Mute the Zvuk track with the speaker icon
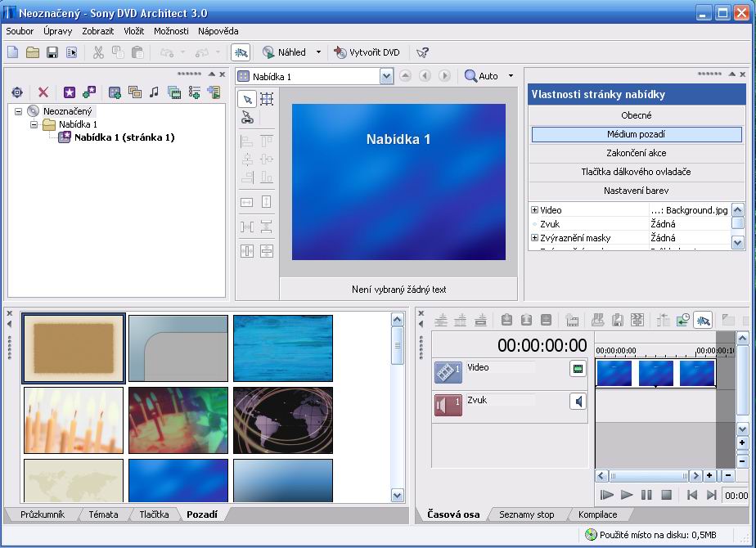The width and height of the screenshot is (756, 548). click(579, 402)
